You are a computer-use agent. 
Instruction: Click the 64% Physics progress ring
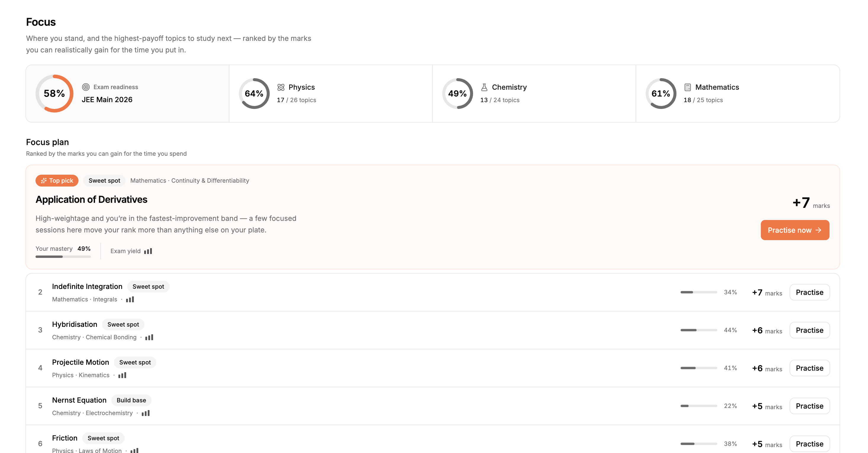click(254, 93)
